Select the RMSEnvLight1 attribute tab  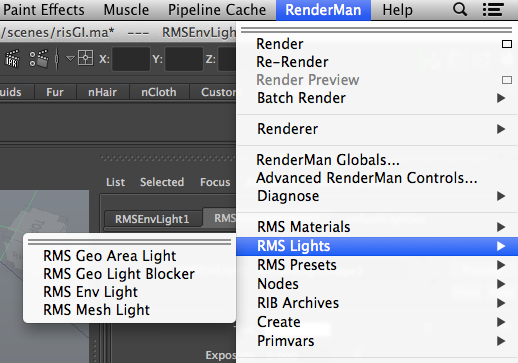152,219
